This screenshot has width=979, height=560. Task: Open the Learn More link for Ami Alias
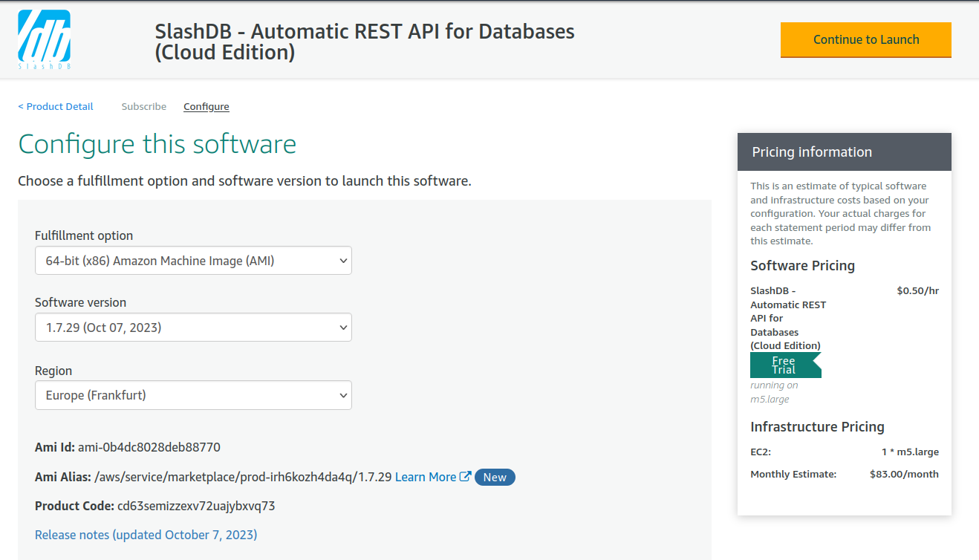tap(425, 477)
